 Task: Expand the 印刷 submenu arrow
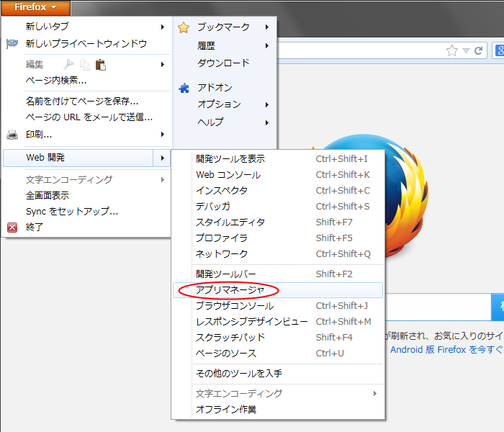point(163,135)
